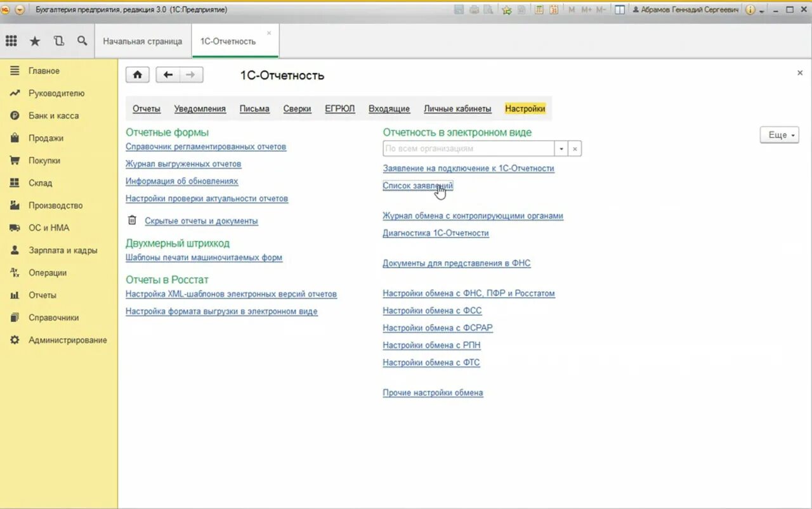This screenshot has width=812, height=509.
Task: Open the sections menu grid icon
Action: 11,41
